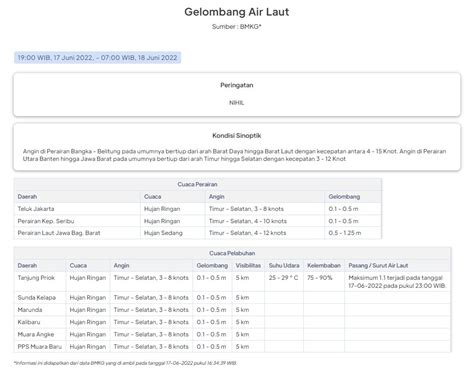Click the 'Kondisi Sinoptik' card title
The width and height of the screenshot is (474, 368).
[237, 136]
